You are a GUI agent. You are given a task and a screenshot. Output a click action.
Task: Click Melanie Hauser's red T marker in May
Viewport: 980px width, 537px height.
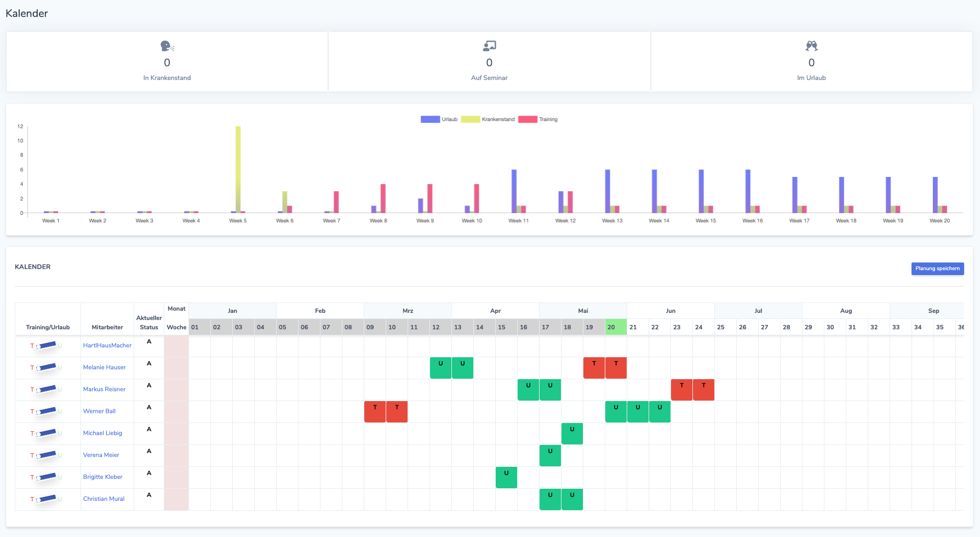click(x=594, y=368)
